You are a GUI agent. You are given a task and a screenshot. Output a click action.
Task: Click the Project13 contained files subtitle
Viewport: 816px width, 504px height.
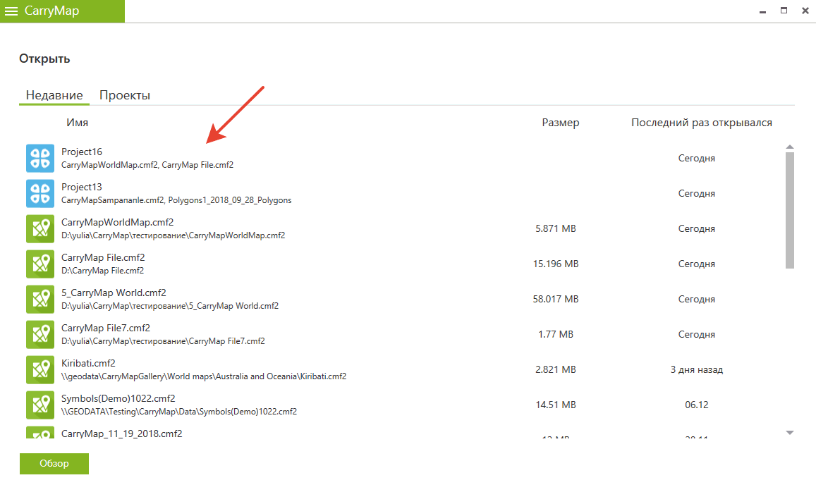tap(176, 200)
